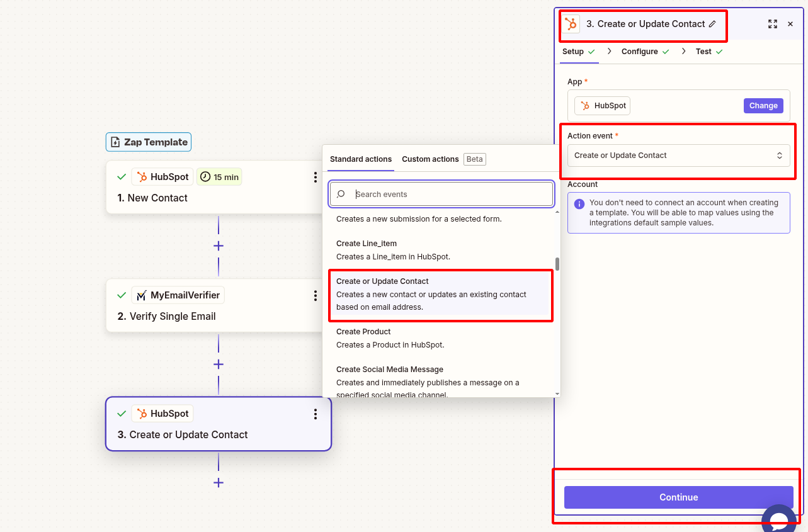Open the three-dot menu on Verify Single Email

click(316, 295)
